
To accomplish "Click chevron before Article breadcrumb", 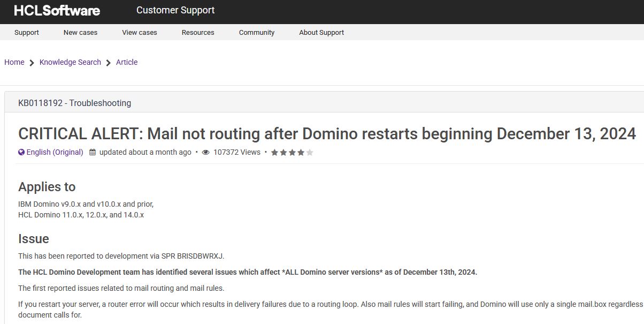I will (x=109, y=63).
